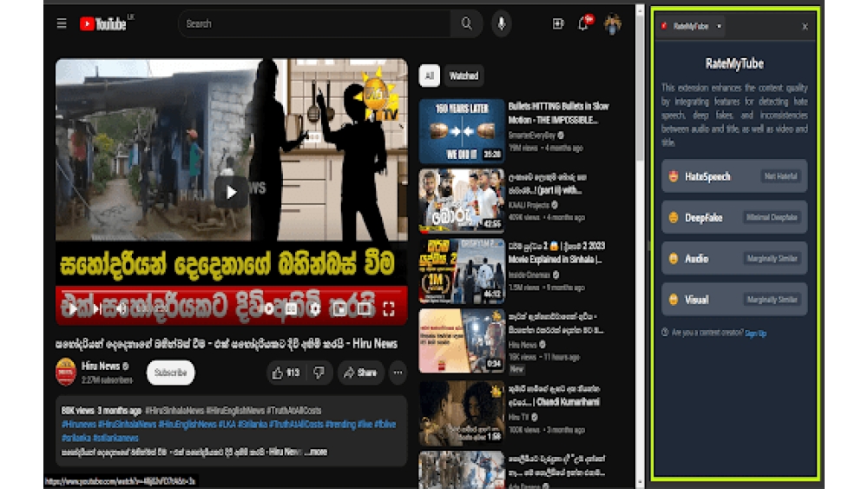Open the #trending hashtag link
The image size is (868, 489).
coord(340,424)
